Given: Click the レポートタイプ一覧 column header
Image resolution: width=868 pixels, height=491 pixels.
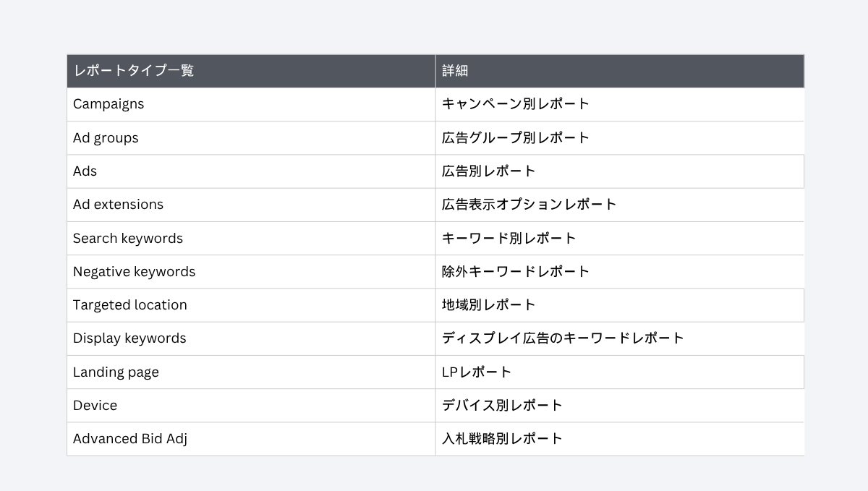Looking at the screenshot, I should click(x=251, y=71).
